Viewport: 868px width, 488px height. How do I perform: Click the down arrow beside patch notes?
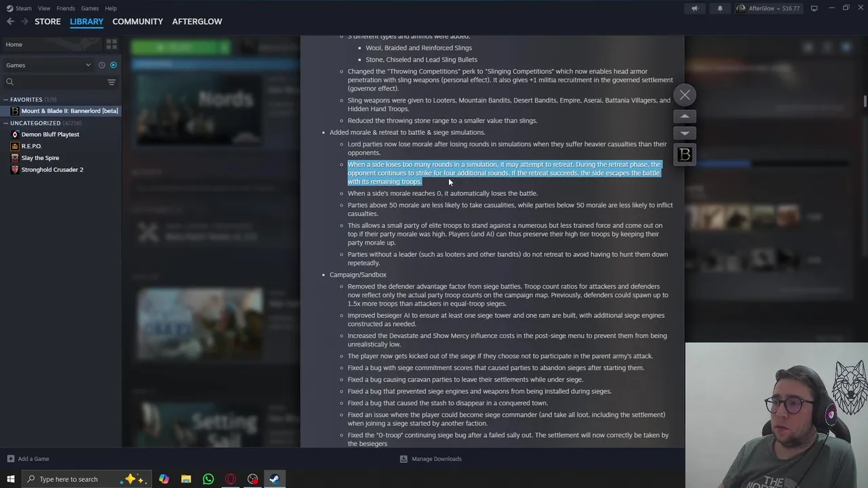(x=685, y=134)
